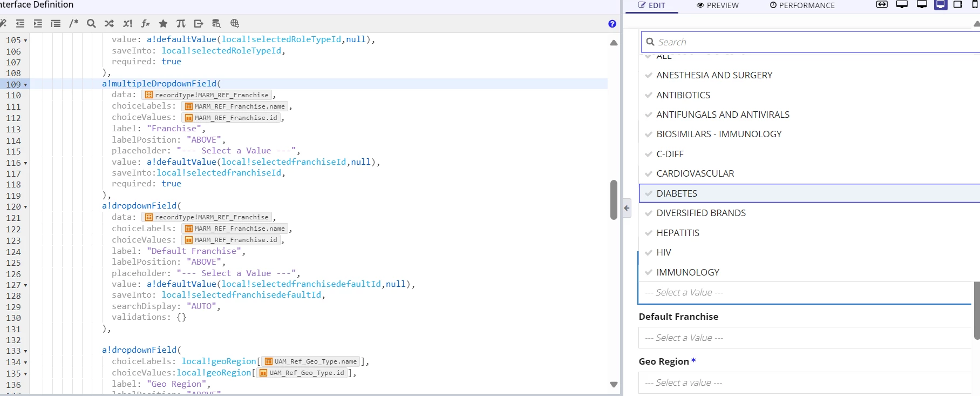Collapse code fold arrow at line 120
980x396 pixels.
tap(25, 207)
